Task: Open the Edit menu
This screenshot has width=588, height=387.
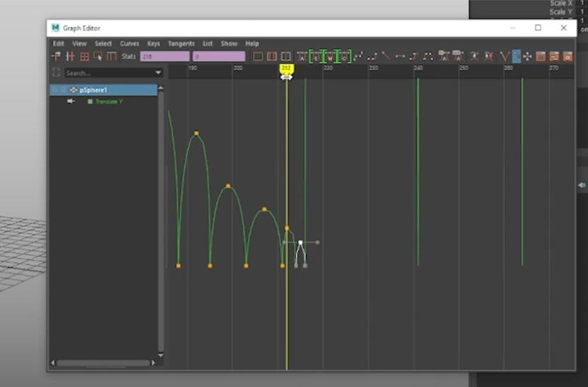Action: point(58,43)
